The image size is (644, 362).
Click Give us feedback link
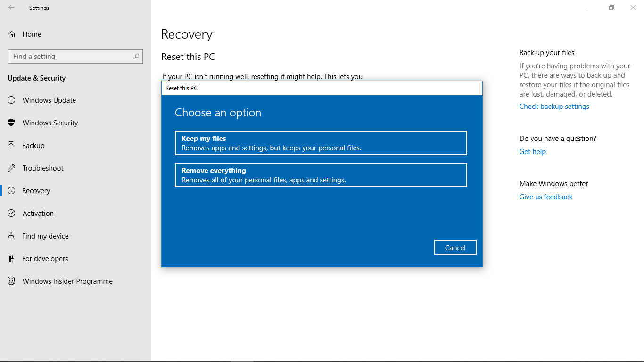[x=546, y=197]
